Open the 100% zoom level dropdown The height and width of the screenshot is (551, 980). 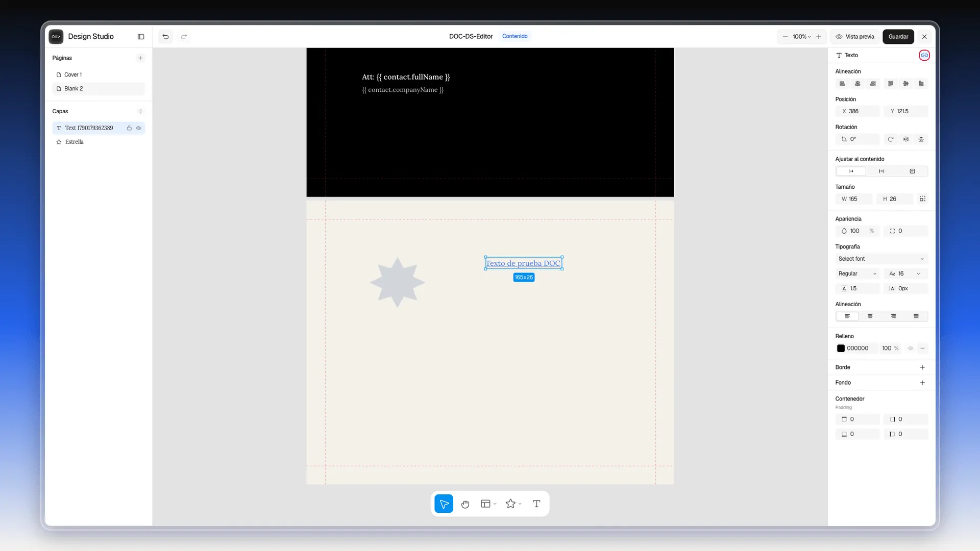[802, 37]
